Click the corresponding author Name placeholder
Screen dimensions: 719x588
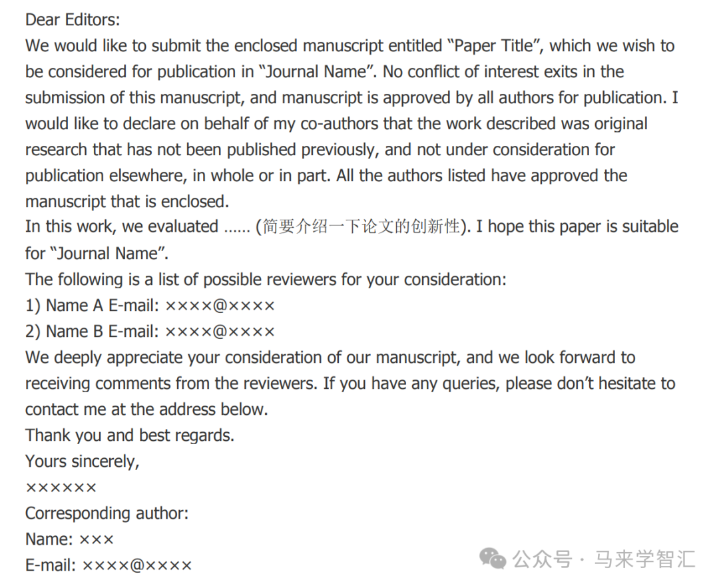click(97, 540)
